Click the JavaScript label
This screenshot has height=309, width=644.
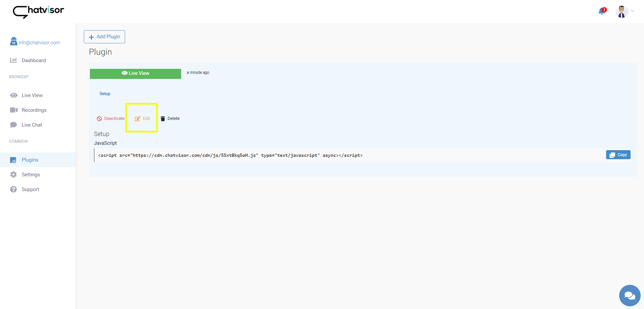(x=105, y=143)
